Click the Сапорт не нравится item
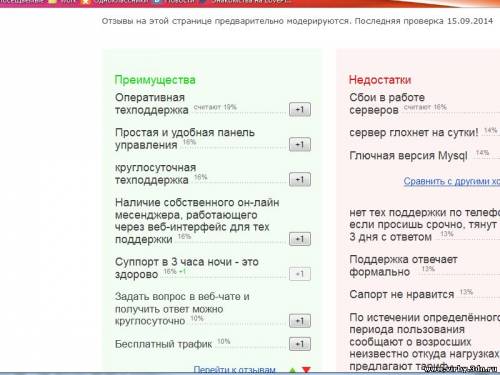The width and height of the screenshot is (500, 375). [402, 295]
